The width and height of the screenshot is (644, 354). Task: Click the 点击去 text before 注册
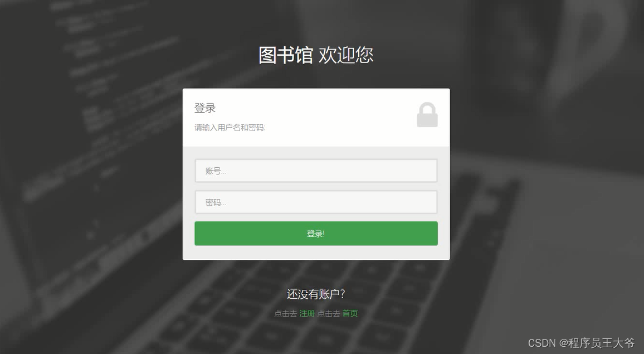pyautogui.click(x=285, y=314)
